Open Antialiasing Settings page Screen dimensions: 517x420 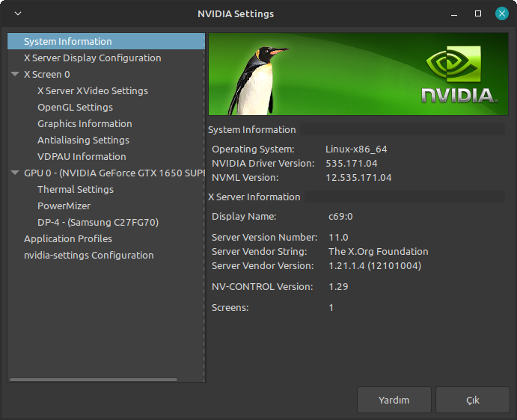[x=83, y=140]
